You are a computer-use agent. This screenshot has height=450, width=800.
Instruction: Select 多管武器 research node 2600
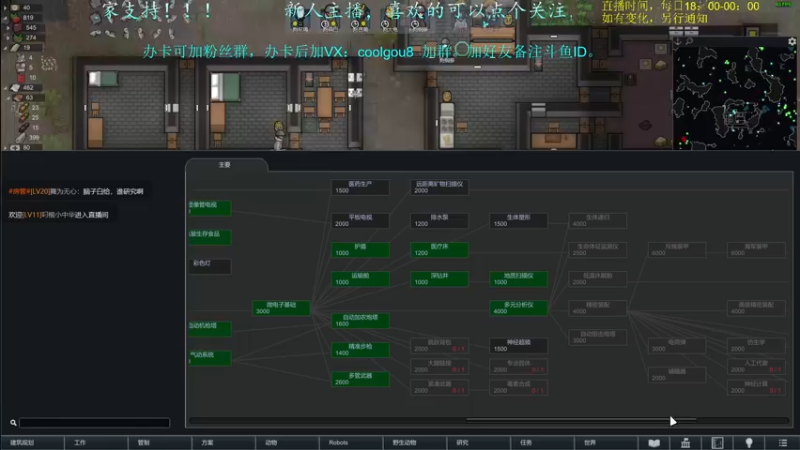360,379
